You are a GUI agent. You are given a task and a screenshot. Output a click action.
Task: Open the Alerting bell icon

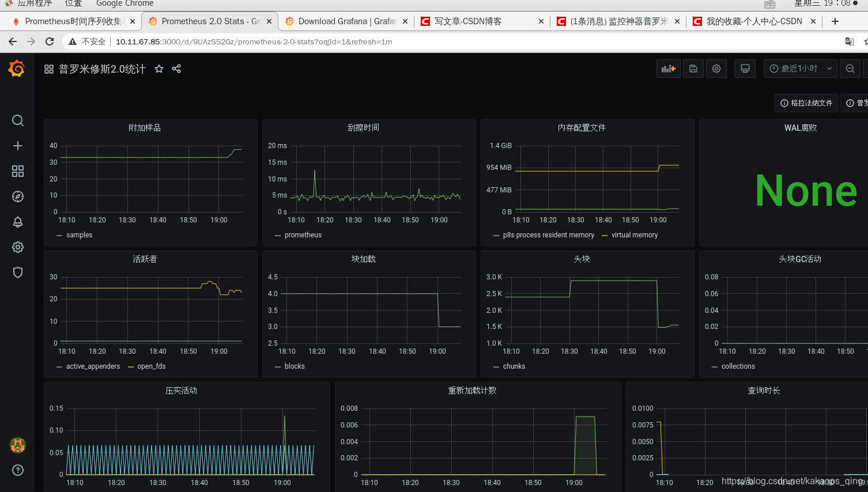tap(18, 222)
